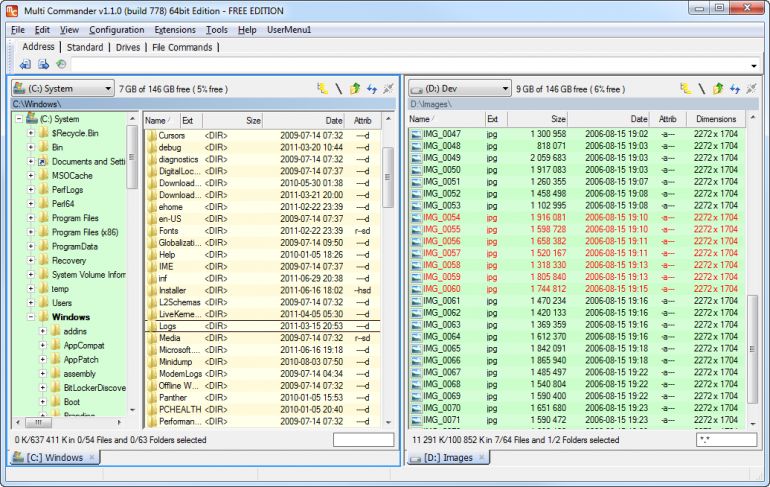The height and width of the screenshot is (487, 770).
Task: Click the address bar forward navigation icon
Action: pyautogui.click(x=43, y=64)
